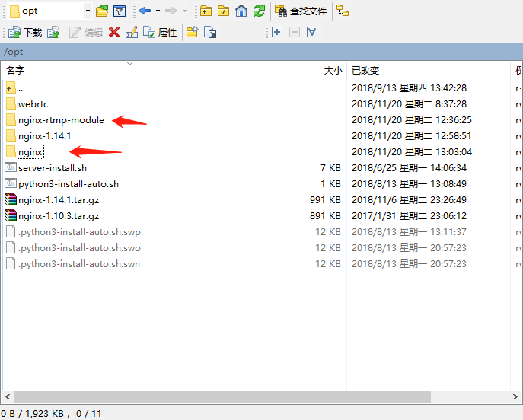523x420 pixels.
Task: Select the webrtc folder
Action: (27, 104)
